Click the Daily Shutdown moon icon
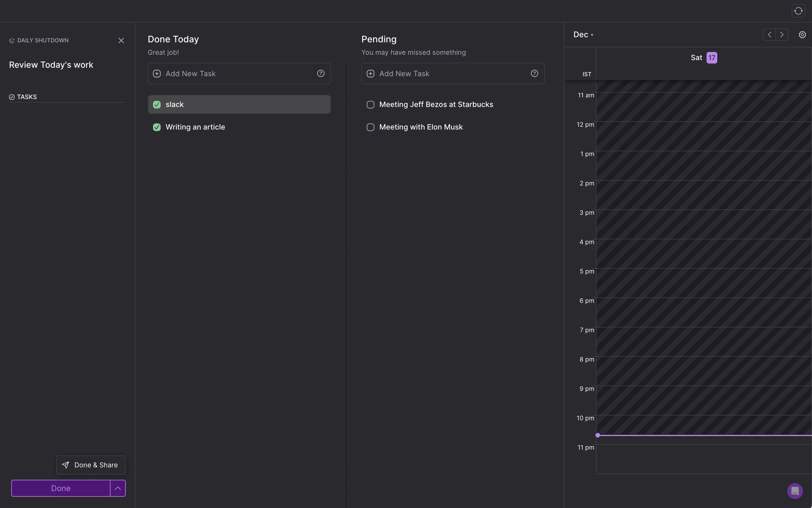The height and width of the screenshot is (508, 812). pos(12,40)
